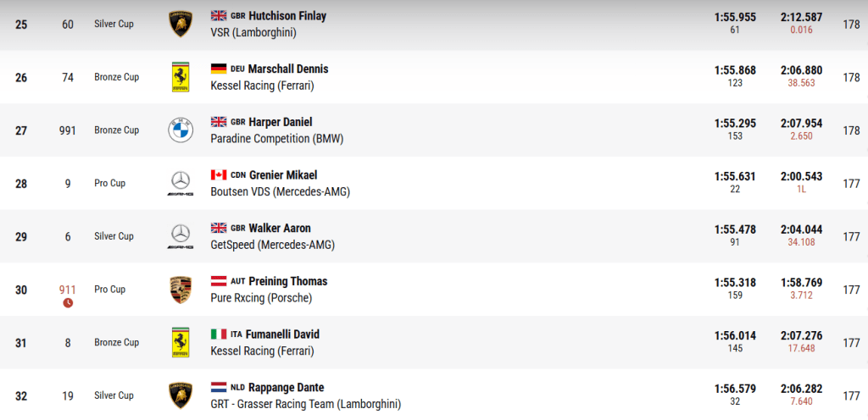Open driver Hutchison Finlay's entry
868x420 pixels.
pyautogui.click(x=287, y=16)
